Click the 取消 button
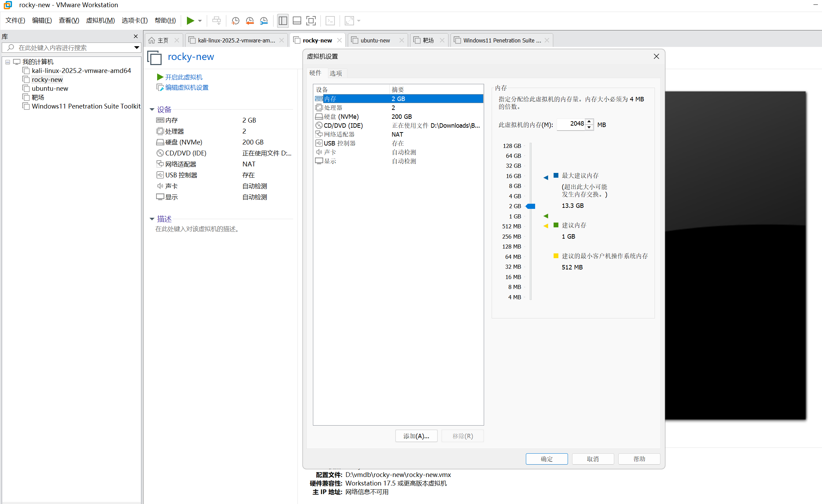 pyautogui.click(x=593, y=459)
